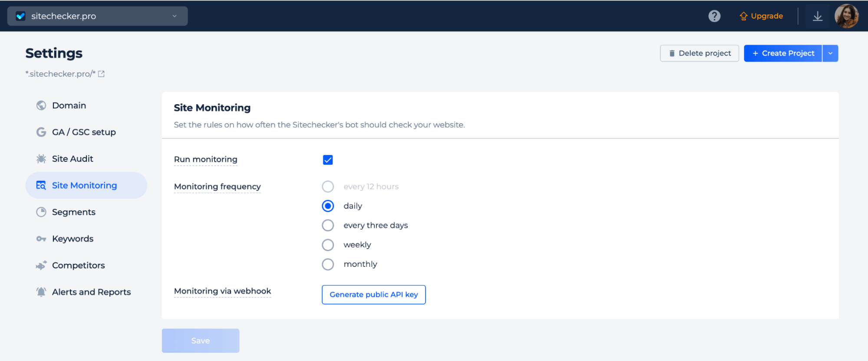Click the Domain globe icon

pyautogui.click(x=41, y=105)
